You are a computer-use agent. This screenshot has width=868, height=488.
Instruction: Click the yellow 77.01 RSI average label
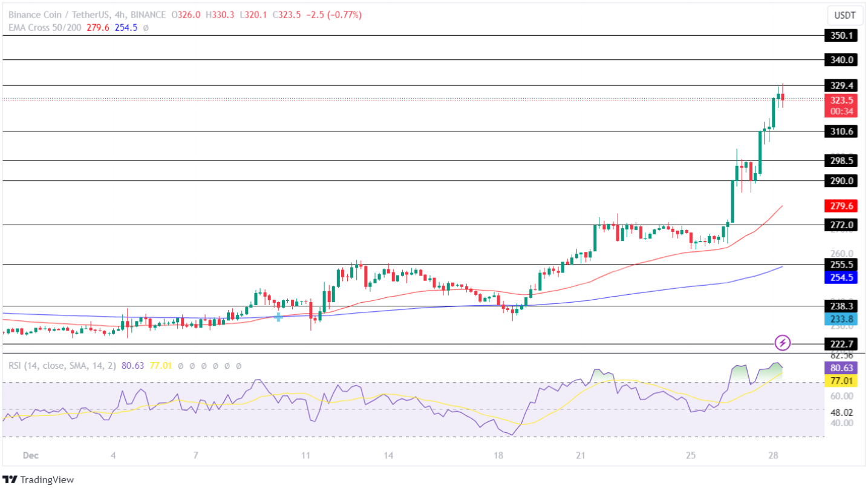(x=842, y=381)
